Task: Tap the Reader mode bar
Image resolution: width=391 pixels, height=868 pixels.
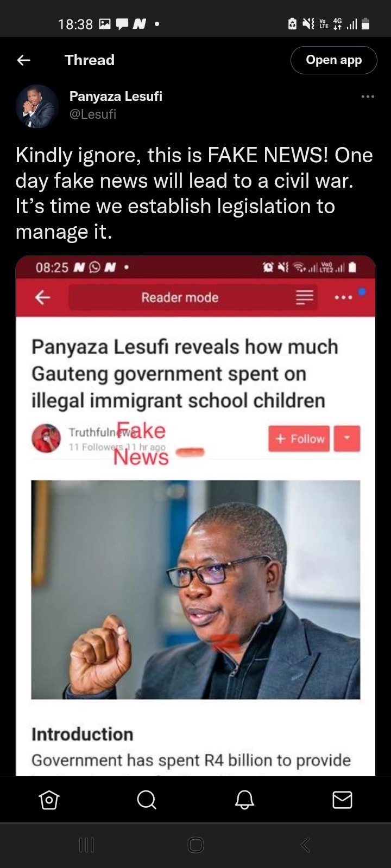Action: tap(180, 297)
